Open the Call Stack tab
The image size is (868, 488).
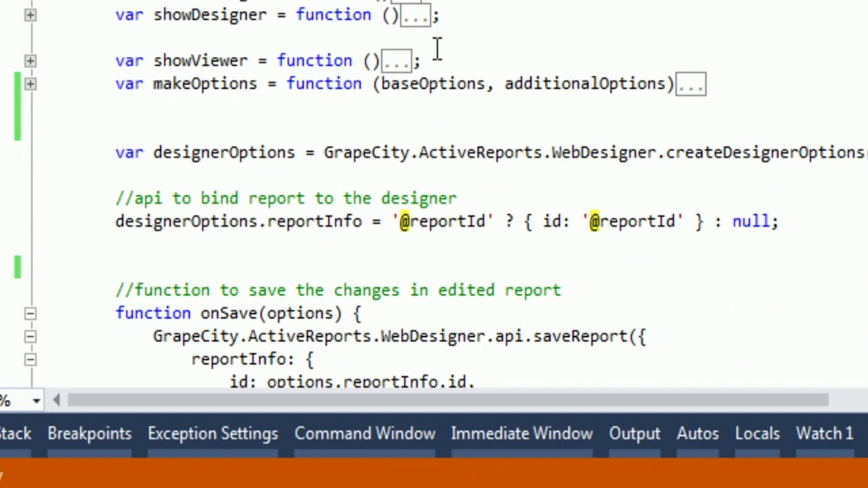coord(15,433)
